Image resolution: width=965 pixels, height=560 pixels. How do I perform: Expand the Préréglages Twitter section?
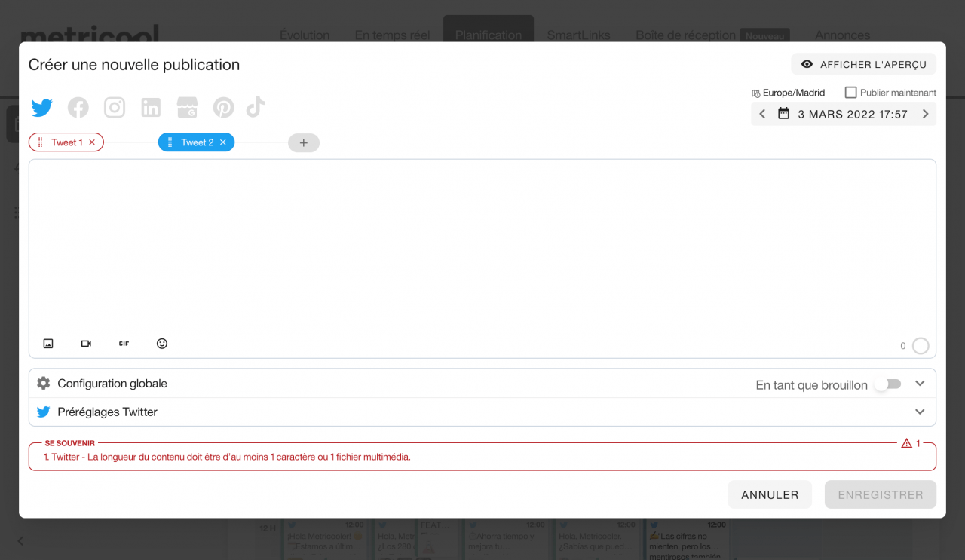tap(919, 412)
